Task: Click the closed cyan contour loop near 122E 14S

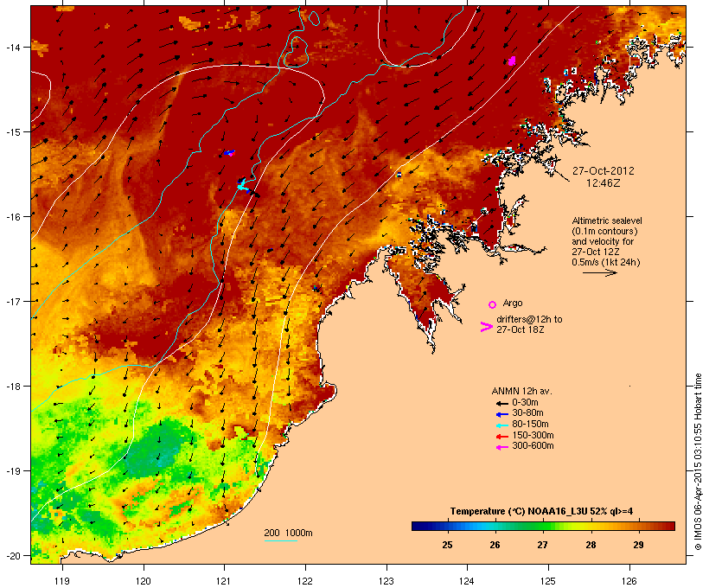Action: pos(297,50)
